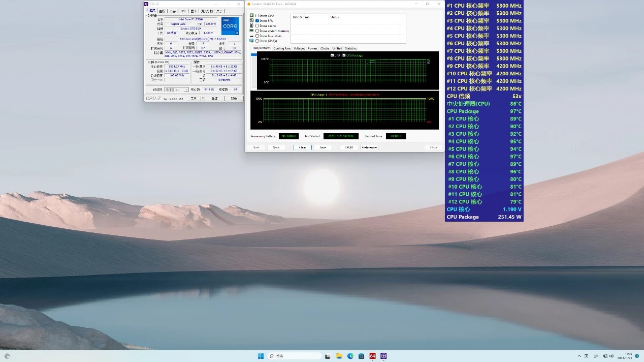Open the CPU-Z processor selection dropdown

pos(176,89)
